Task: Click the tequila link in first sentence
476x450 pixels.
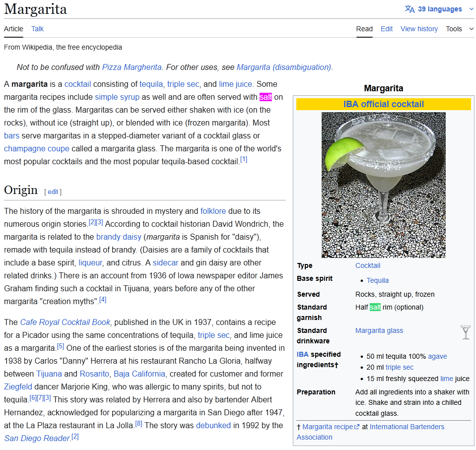Action: tap(151, 84)
